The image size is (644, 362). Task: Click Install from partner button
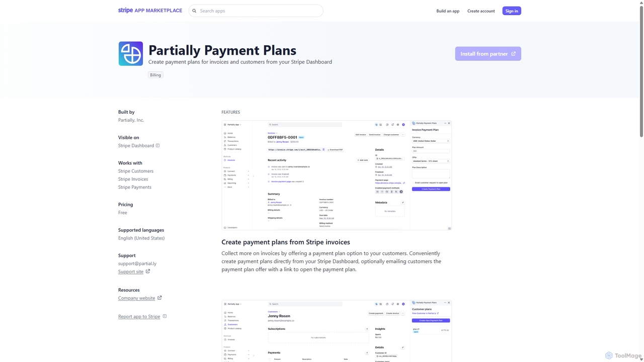(x=488, y=54)
